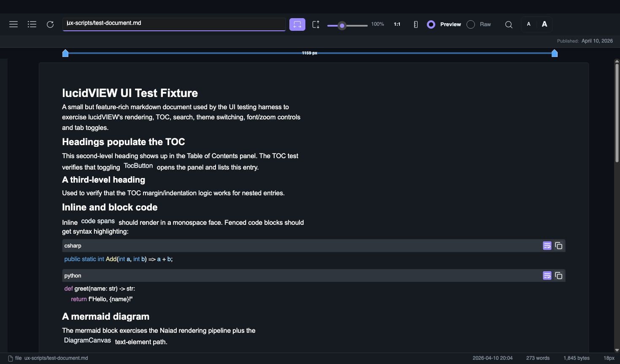Screen dimensions: 620x364
Task: Toggle word wrap on python code block
Action: click(547, 275)
